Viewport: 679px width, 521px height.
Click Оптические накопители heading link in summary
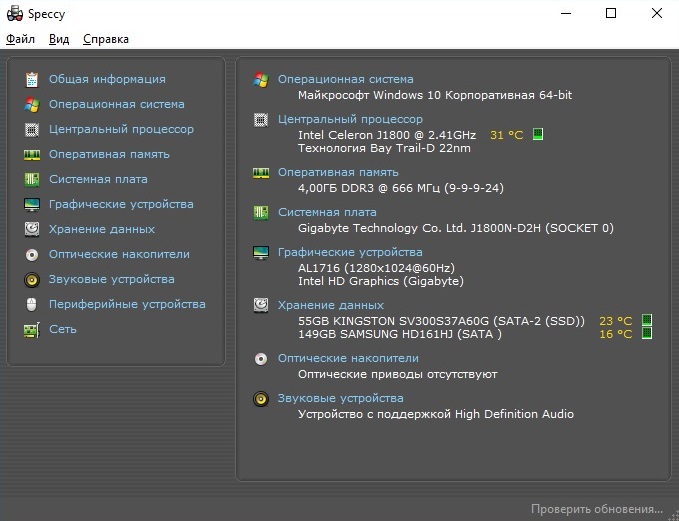point(348,359)
